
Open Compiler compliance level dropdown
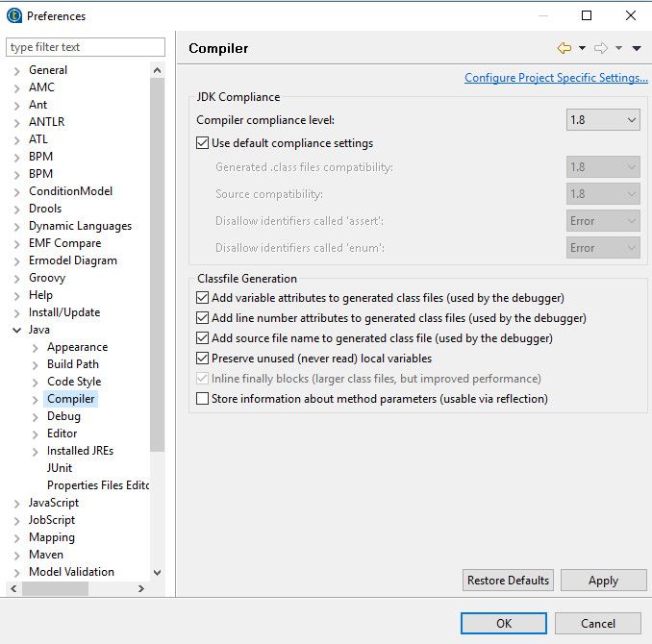(603, 120)
